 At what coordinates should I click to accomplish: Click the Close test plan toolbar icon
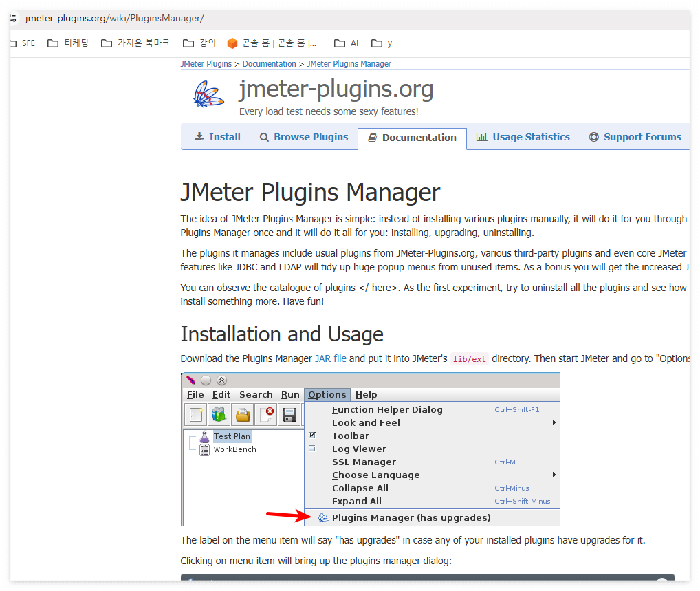tap(267, 415)
